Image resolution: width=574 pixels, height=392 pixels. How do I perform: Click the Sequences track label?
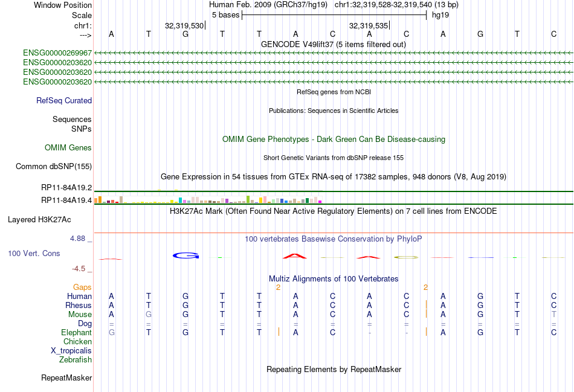tap(72, 120)
